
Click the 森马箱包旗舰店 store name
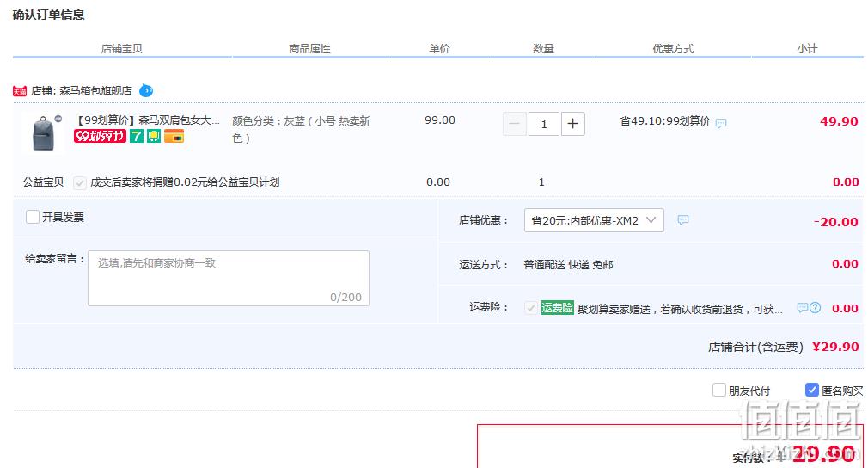click(x=95, y=91)
